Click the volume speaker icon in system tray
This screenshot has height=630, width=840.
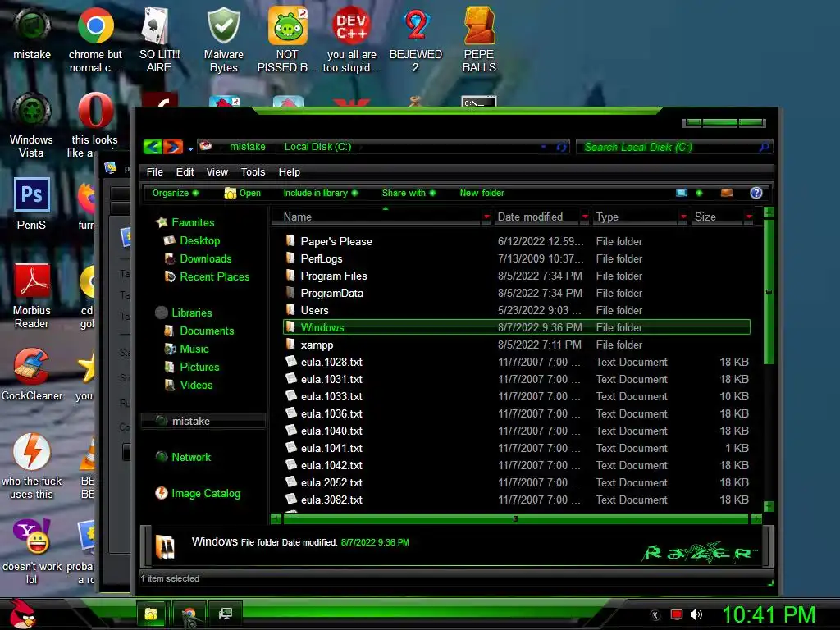(x=696, y=614)
